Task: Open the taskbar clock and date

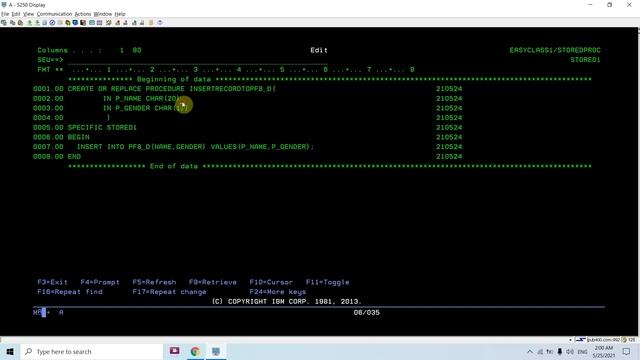Action: 603,351
